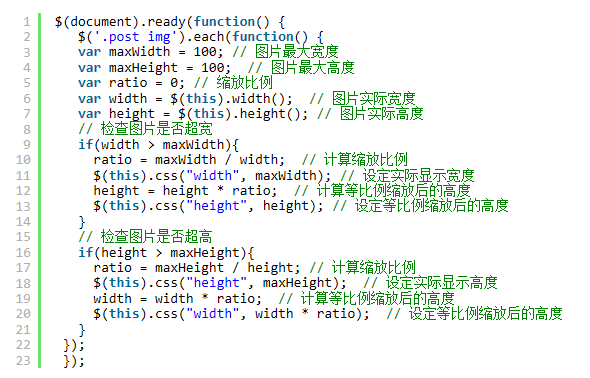Click 'maxHeight' in the line 4 declaration
The width and height of the screenshot is (590, 378).
click(143, 68)
